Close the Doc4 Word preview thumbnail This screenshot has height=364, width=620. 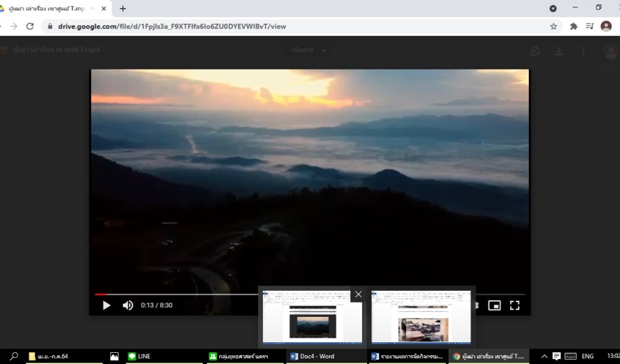[358, 295]
